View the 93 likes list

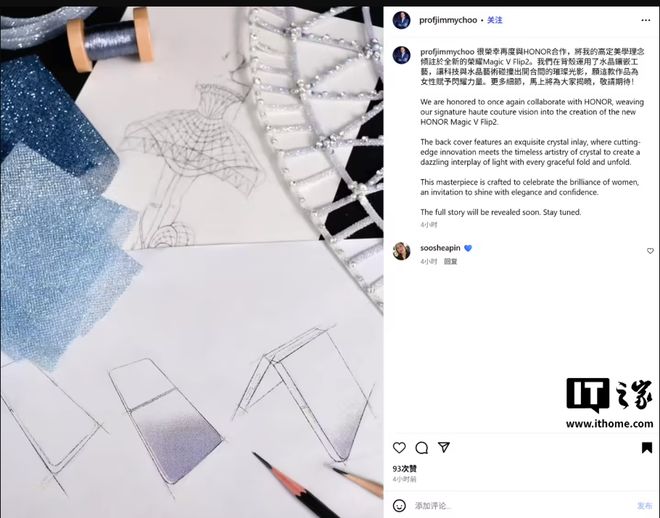coord(404,468)
